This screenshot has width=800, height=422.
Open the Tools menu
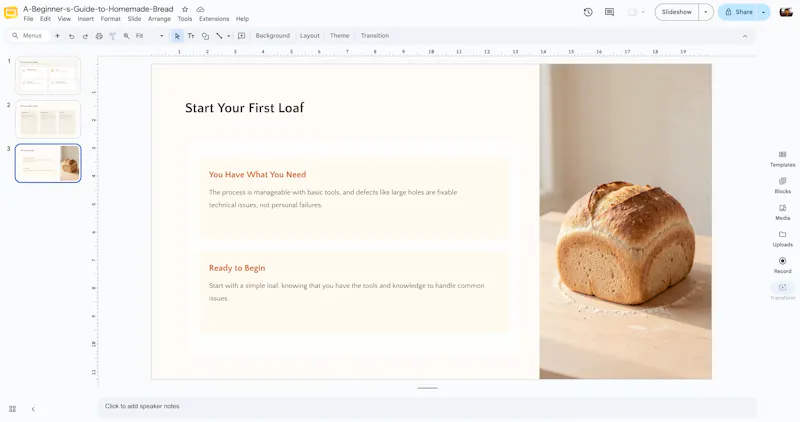click(185, 19)
